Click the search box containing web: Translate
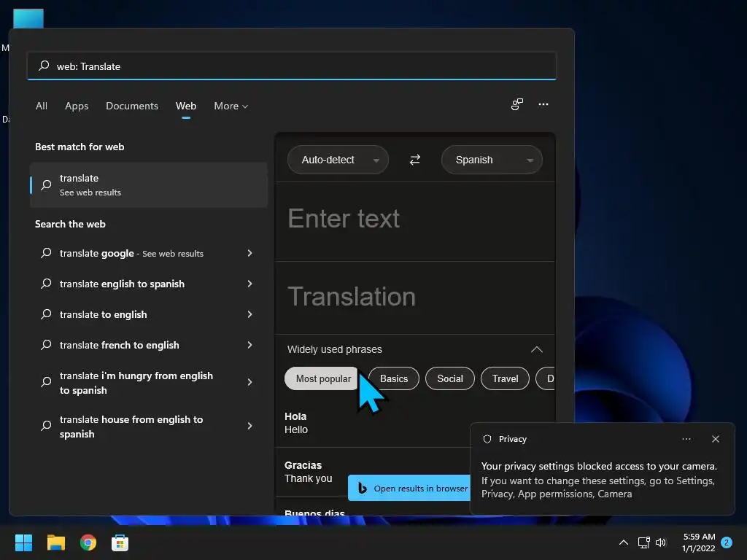Viewport: 747px width, 560px height. (292, 66)
